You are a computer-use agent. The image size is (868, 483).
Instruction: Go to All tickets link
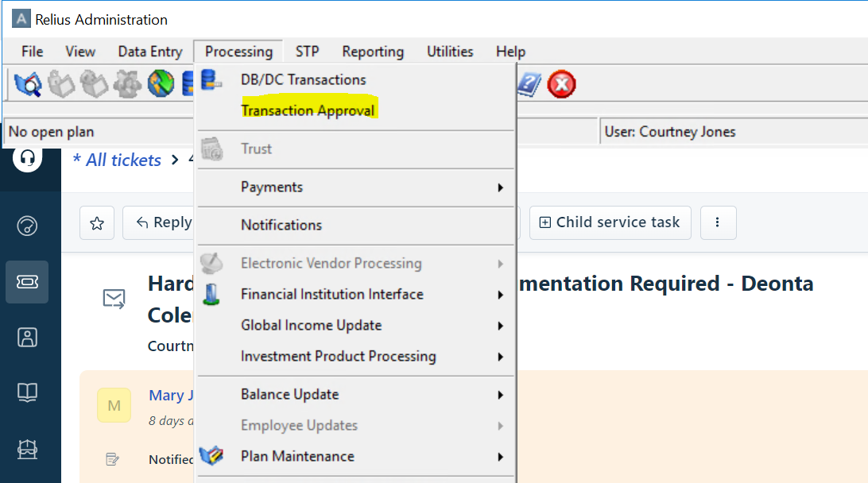(x=118, y=160)
